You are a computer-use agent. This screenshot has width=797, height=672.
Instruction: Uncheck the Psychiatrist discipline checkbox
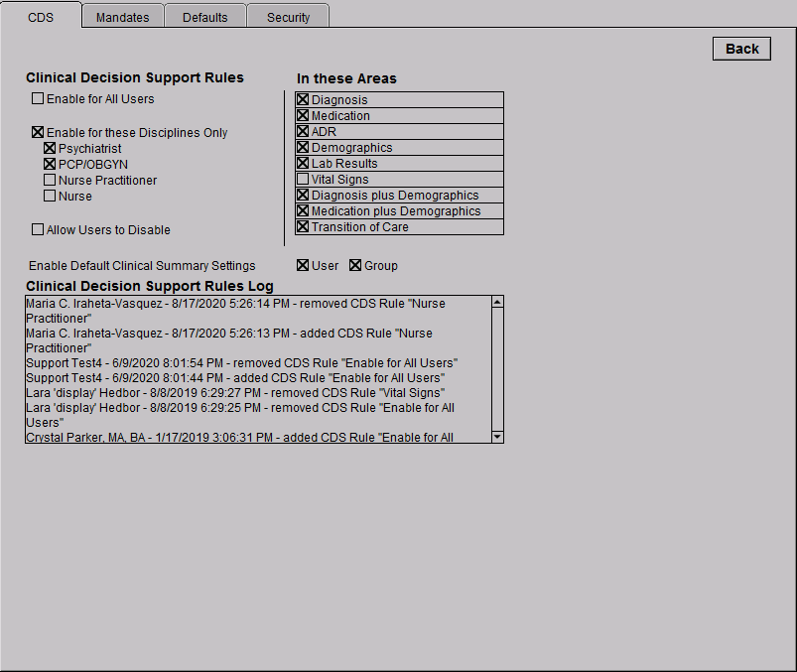(50, 149)
